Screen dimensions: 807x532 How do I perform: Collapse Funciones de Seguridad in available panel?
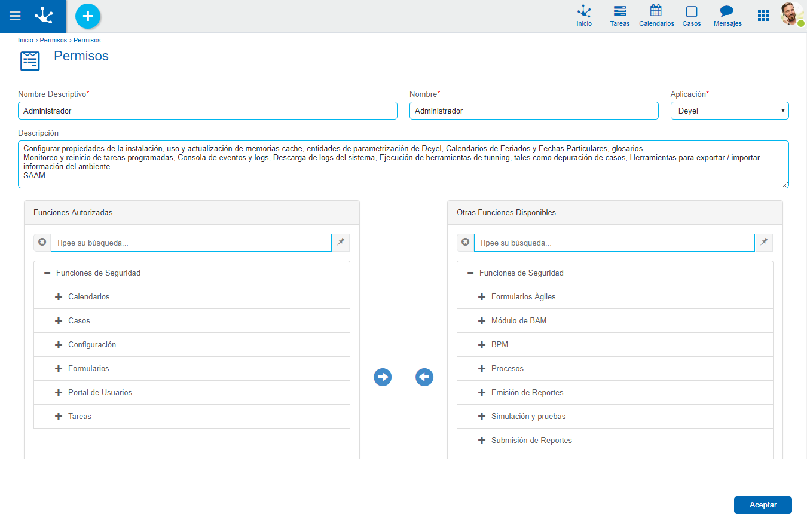tap(470, 273)
